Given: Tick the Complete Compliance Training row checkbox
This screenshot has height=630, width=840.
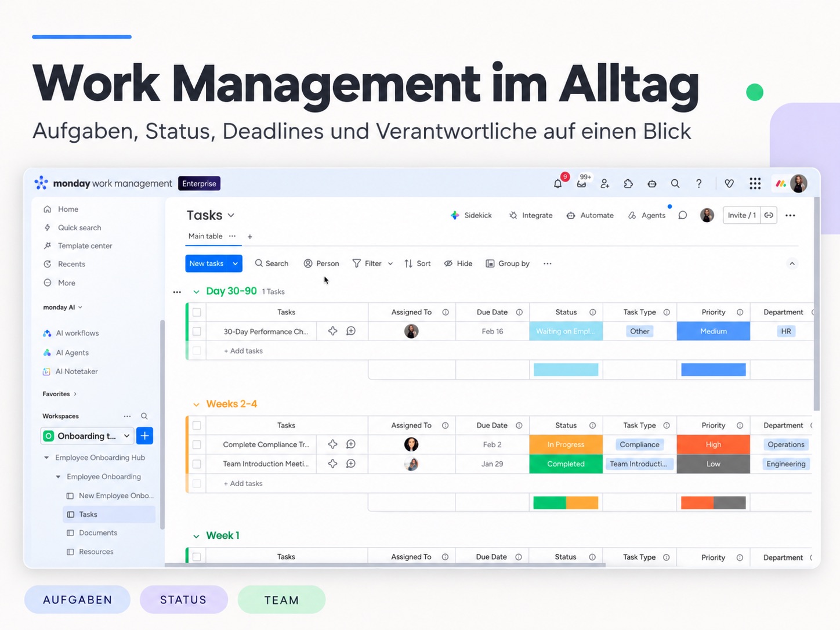Looking at the screenshot, I should pyautogui.click(x=197, y=444).
